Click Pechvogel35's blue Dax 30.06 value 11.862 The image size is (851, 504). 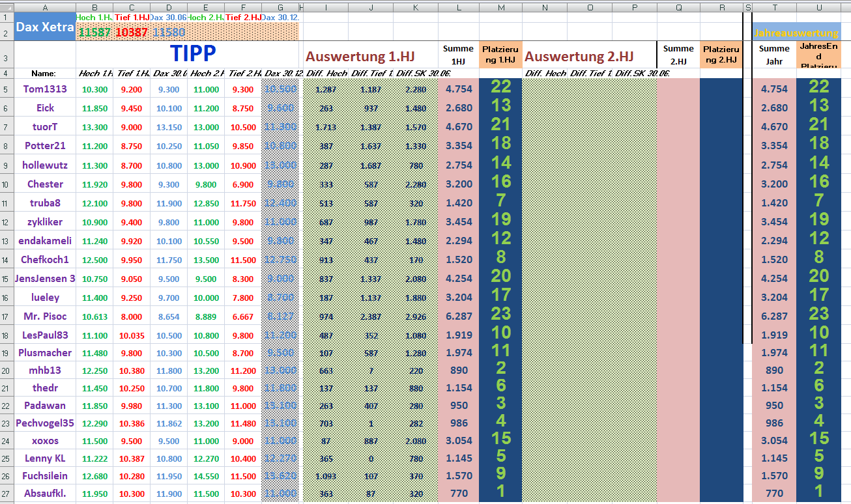point(169,423)
